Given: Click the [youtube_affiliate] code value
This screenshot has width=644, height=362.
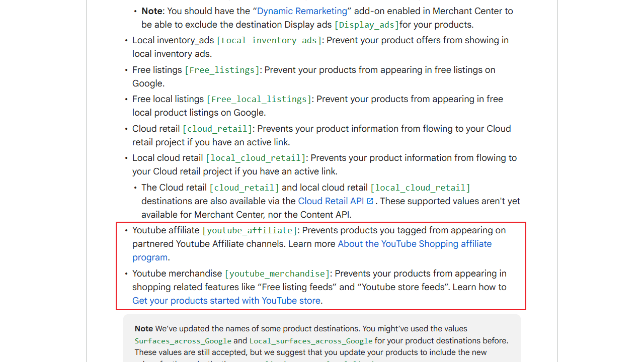Looking at the screenshot, I should coord(250,230).
